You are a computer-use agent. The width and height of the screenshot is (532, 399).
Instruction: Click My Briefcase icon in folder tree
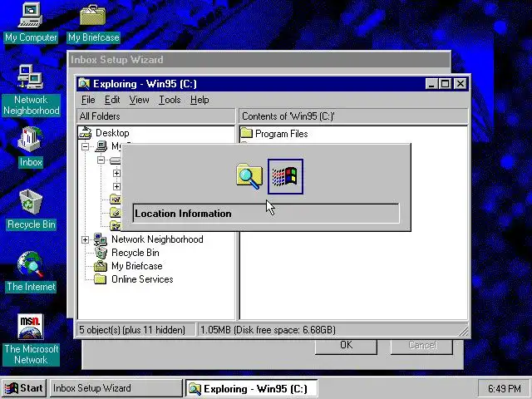(101, 266)
